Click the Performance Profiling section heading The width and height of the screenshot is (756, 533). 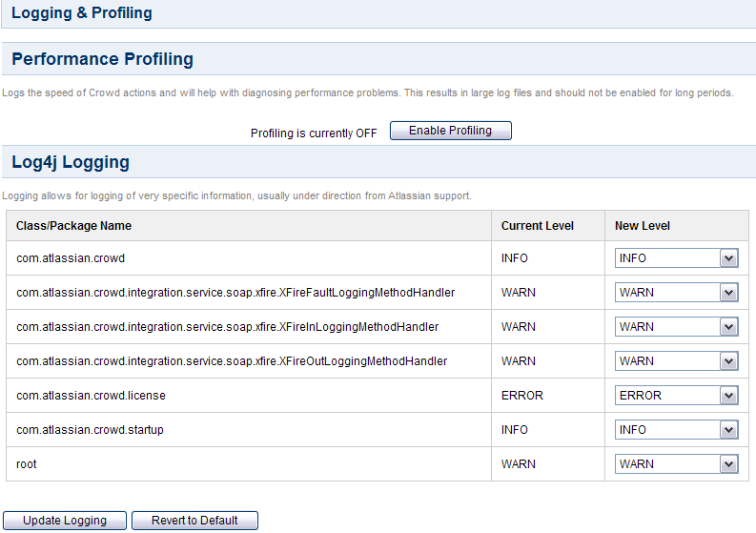pos(102,59)
